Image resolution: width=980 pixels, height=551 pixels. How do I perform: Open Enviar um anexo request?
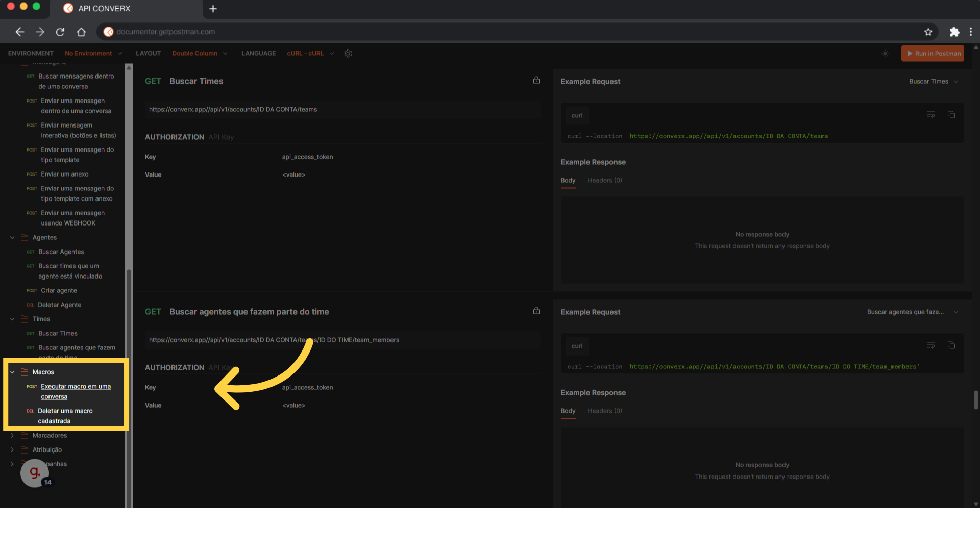coord(64,174)
